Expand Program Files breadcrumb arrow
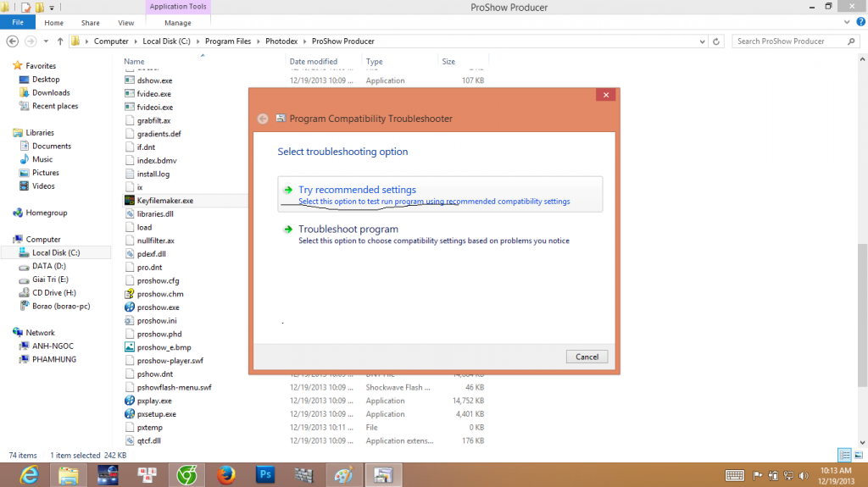The image size is (868, 487). click(258, 41)
